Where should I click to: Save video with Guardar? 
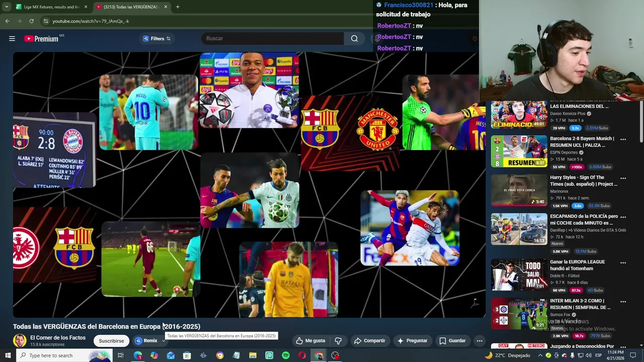tap(452, 341)
